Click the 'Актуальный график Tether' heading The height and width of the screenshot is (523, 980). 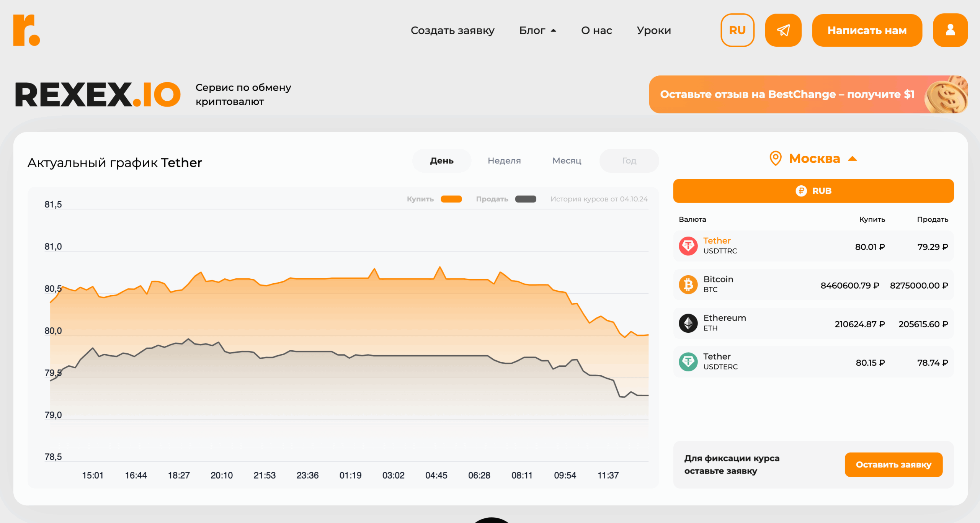coord(114,163)
